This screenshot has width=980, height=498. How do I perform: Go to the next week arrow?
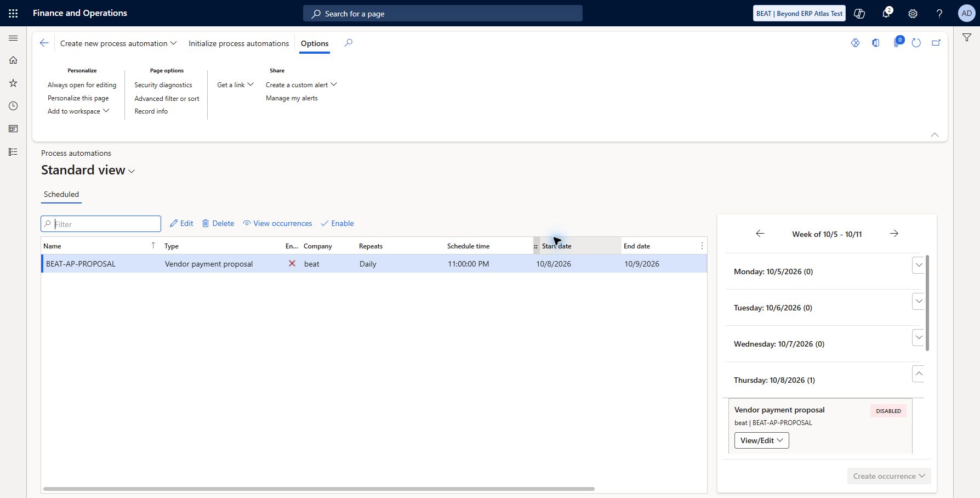[894, 234]
